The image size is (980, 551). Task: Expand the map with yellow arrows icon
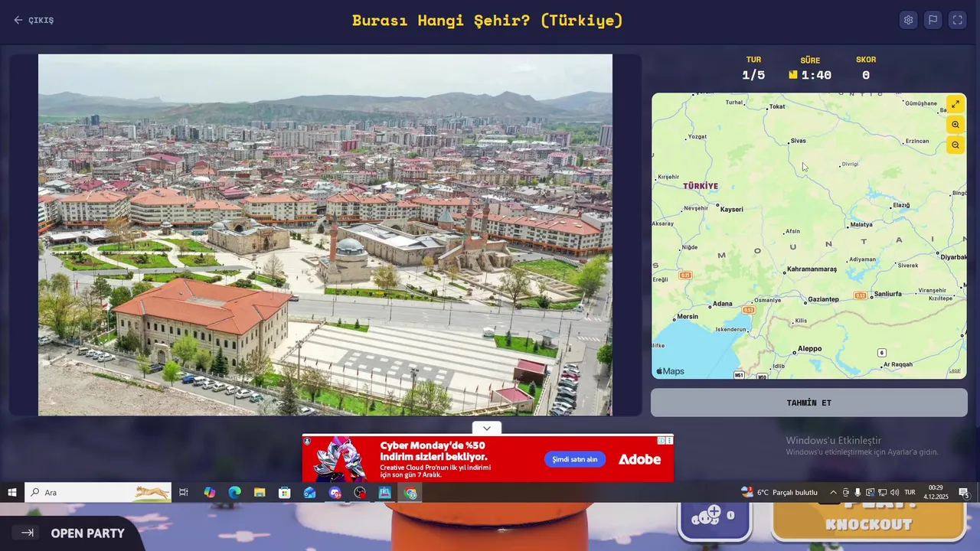(x=955, y=104)
